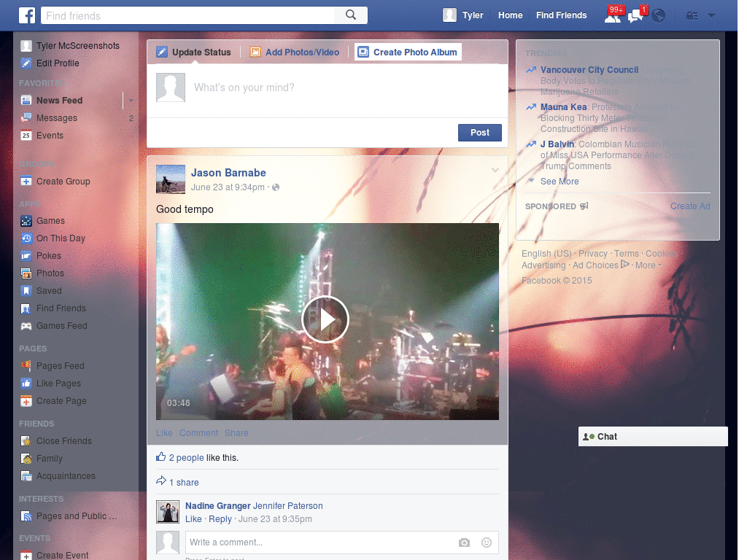Play the Jason Barnabe video
The image size is (747, 560).
[325, 319]
